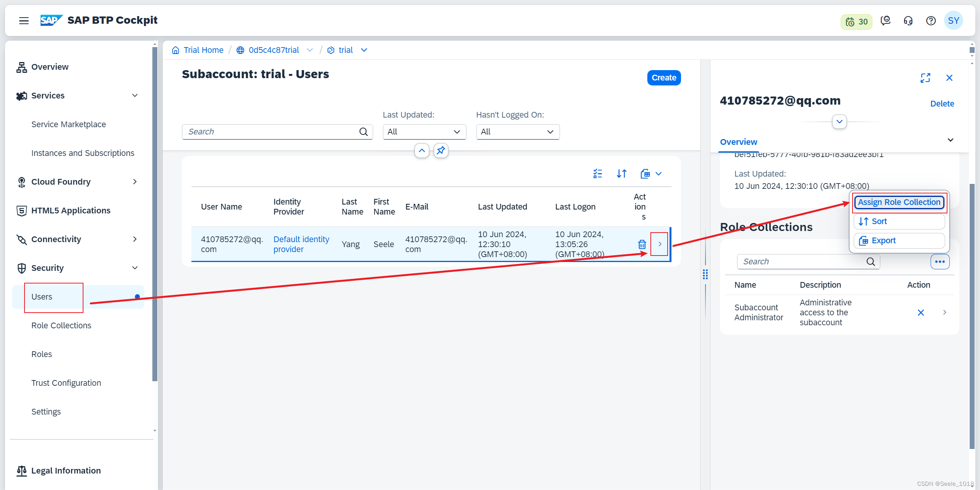Viewport: 980px width, 490px height.
Task: Open table column settings icon
Action: coord(598,174)
